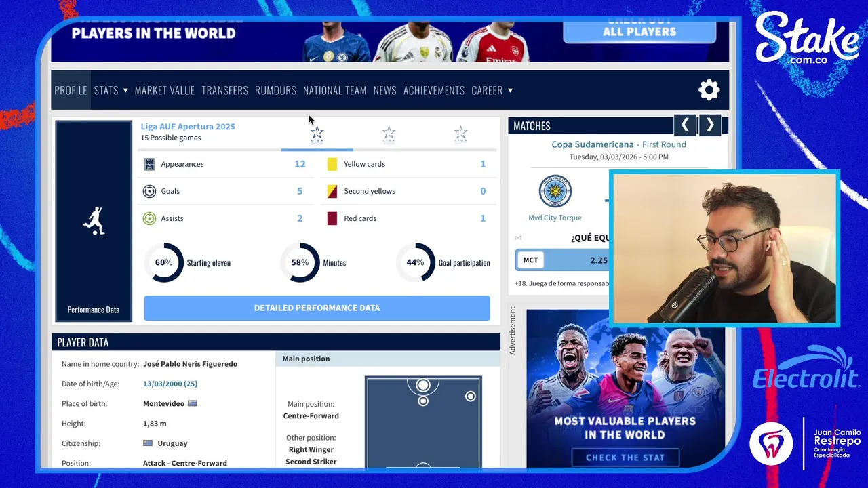Click the Goal participation 44% gauge
This screenshot has width=868, height=488.
pyautogui.click(x=416, y=262)
